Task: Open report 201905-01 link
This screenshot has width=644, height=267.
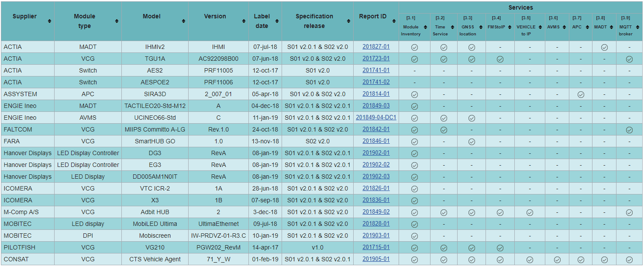Action: pyautogui.click(x=376, y=259)
